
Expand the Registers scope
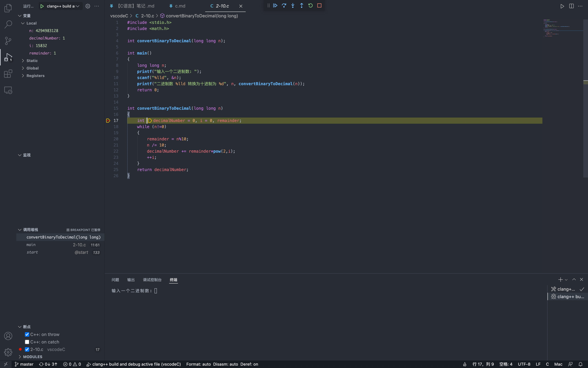tap(23, 76)
